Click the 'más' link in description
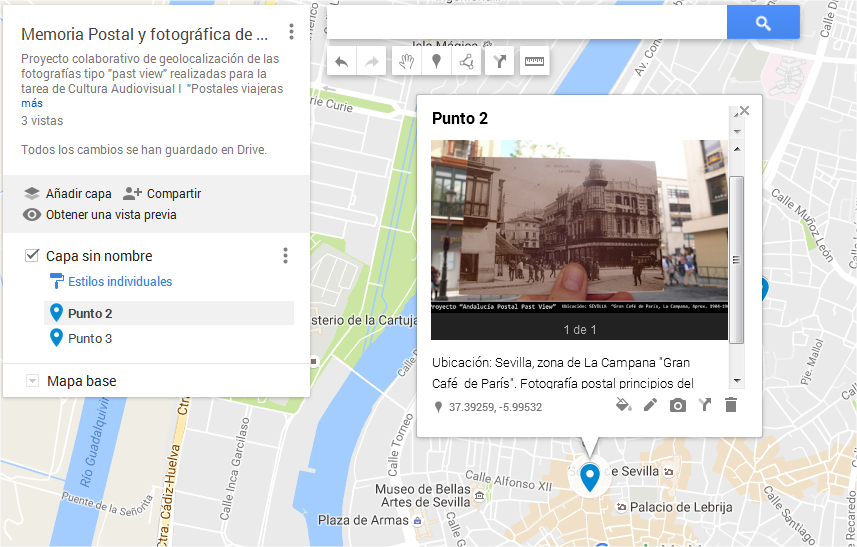This screenshot has height=547, width=857. (32, 103)
